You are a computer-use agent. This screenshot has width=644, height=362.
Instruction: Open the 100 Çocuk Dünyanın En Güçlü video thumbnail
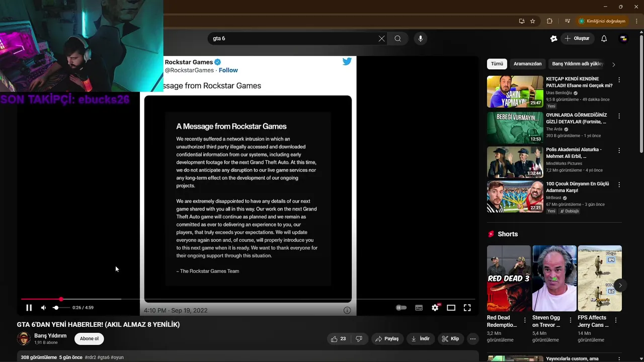pyautogui.click(x=515, y=197)
